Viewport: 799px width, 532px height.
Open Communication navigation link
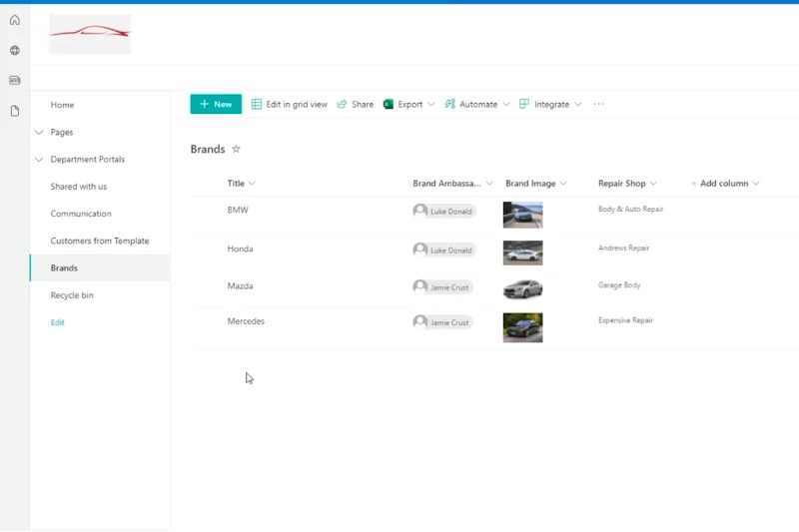pyautogui.click(x=81, y=214)
